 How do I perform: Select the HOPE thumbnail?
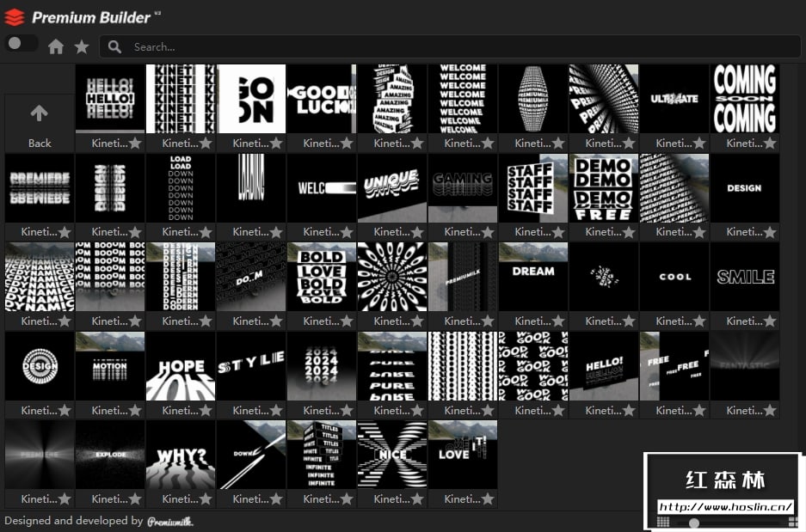click(x=181, y=366)
